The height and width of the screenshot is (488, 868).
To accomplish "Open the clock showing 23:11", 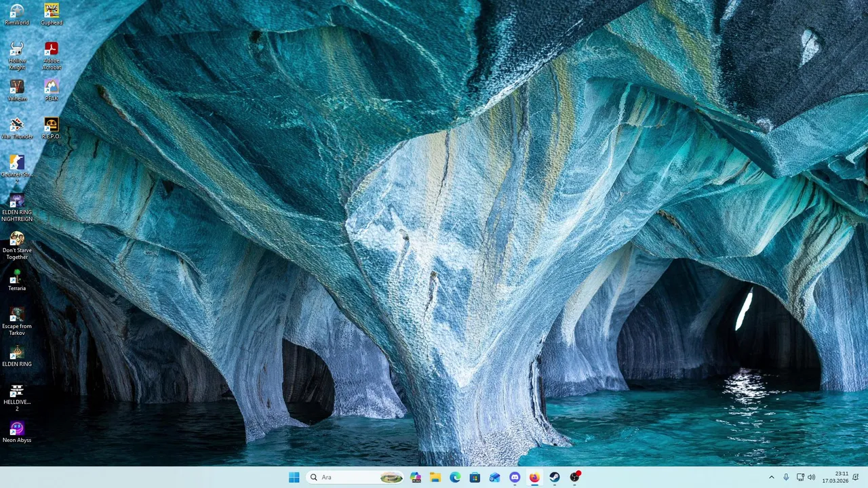I will [x=835, y=477].
